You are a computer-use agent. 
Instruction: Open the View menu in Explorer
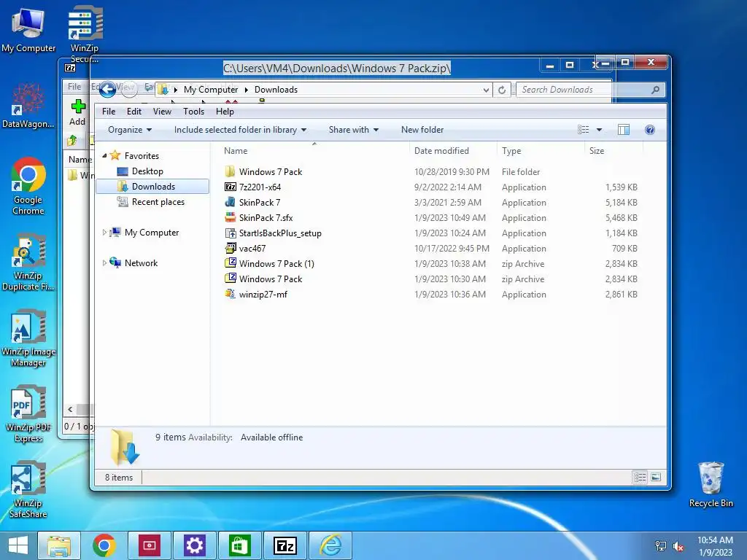[162, 112]
